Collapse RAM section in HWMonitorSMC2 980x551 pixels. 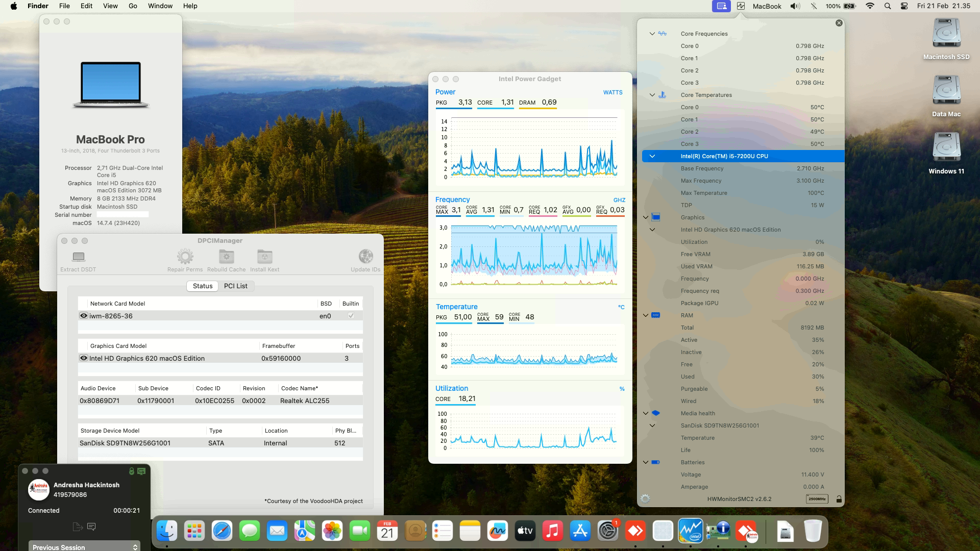tap(646, 315)
